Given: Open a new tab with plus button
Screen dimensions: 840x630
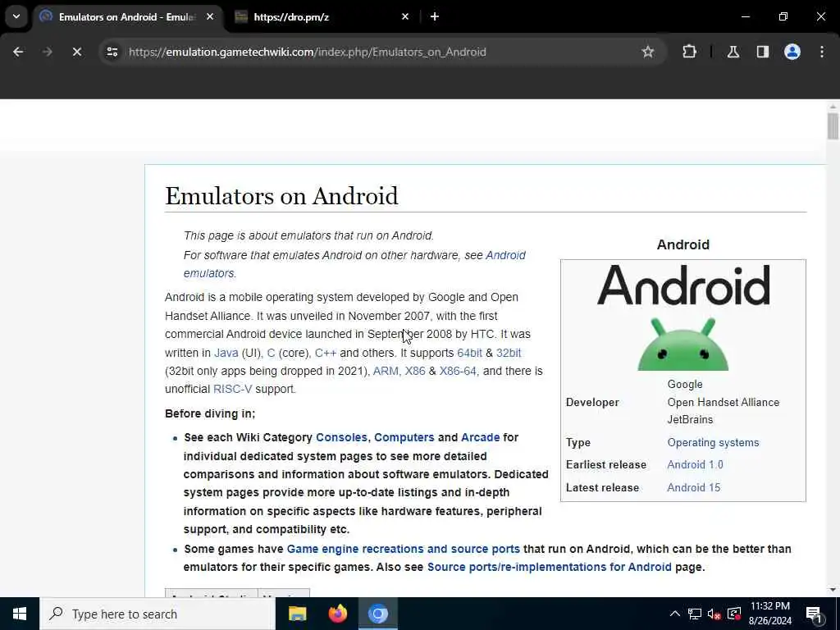Looking at the screenshot, I should point(435,16).
